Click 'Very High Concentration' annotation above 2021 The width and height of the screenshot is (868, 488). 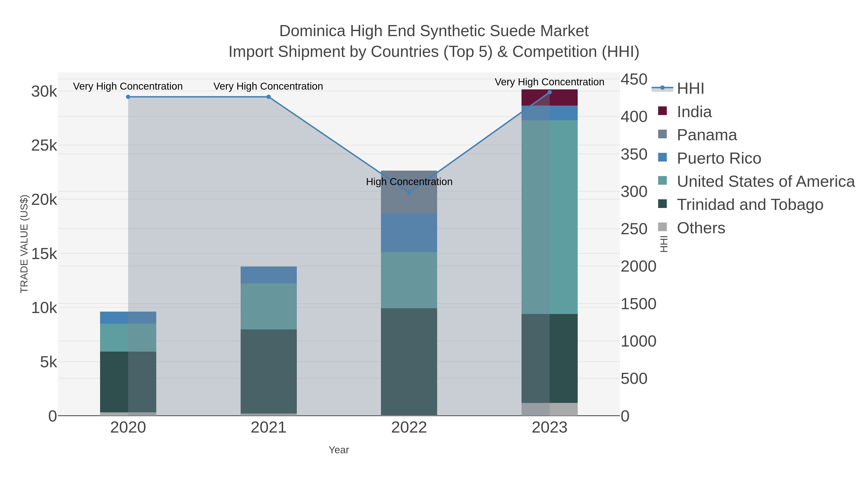point(268,87)
